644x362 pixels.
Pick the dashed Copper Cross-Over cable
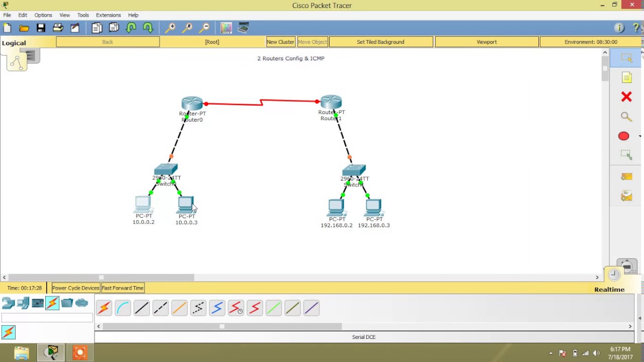coord(160,308)
